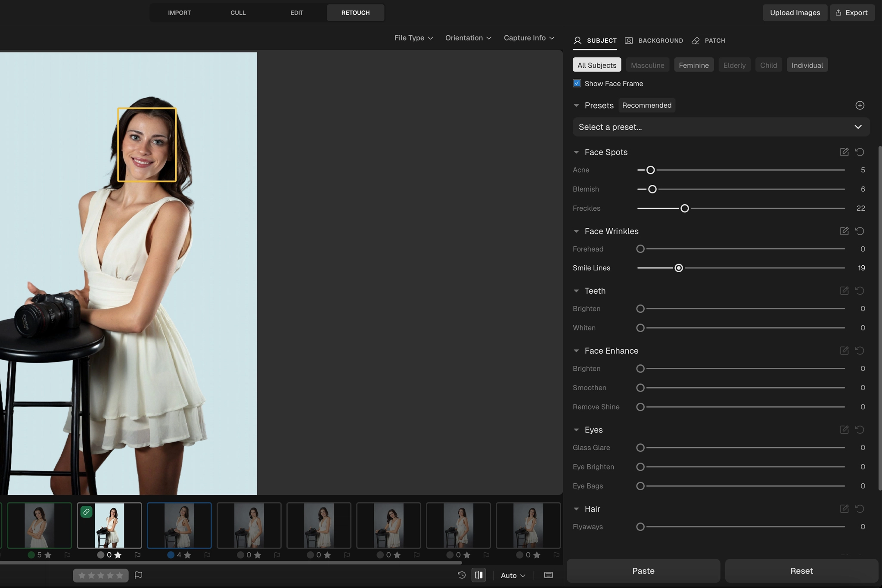The height and width of the screenshot is (588, 882).
Task: Reset the Face Spots section
Action: tap(860, 152)
